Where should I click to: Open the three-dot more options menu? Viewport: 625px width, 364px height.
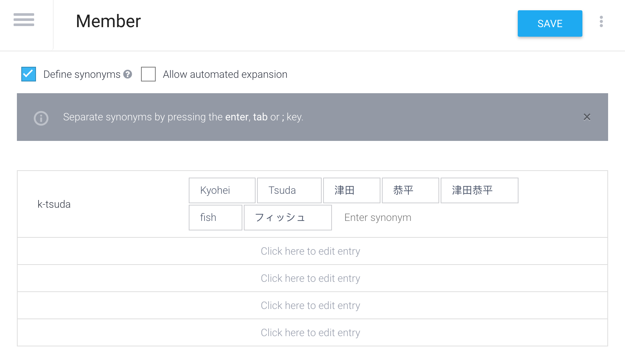point(601,22)
